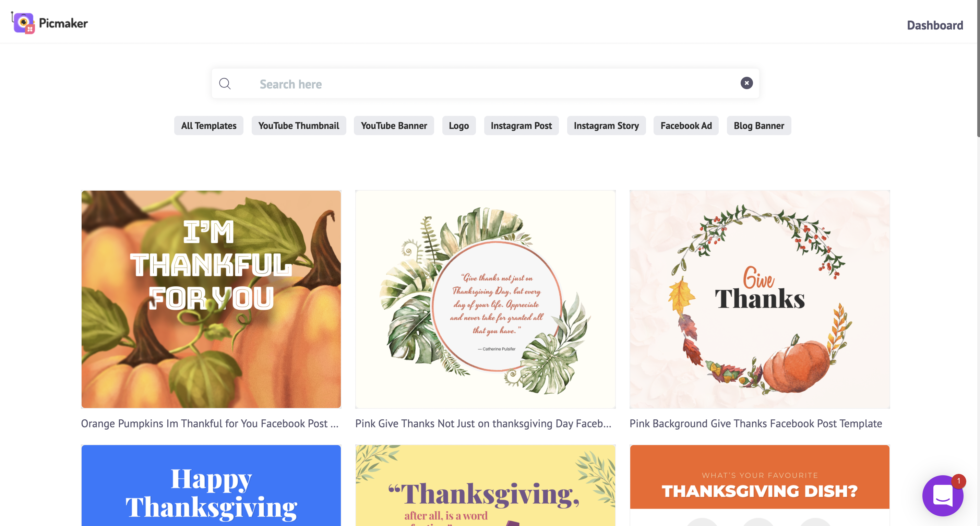Click the Blog Banner filter button
This screenshot has height=526, width=980.
[759, 125]
